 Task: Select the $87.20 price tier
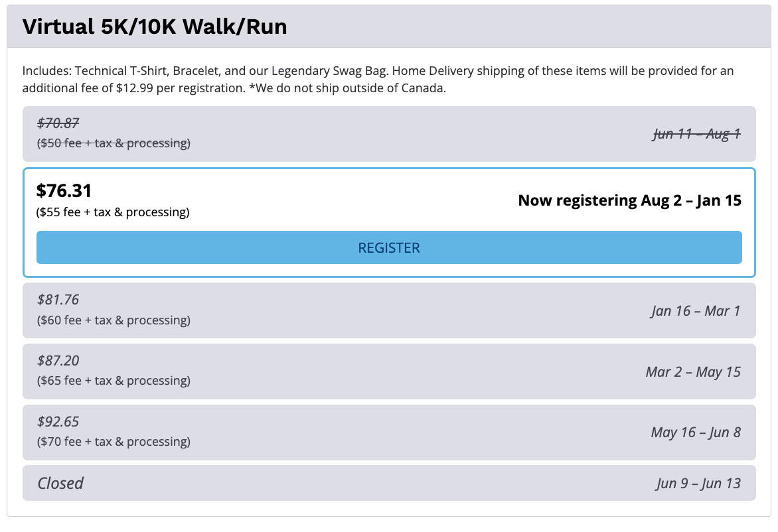(x=58, y=361)
